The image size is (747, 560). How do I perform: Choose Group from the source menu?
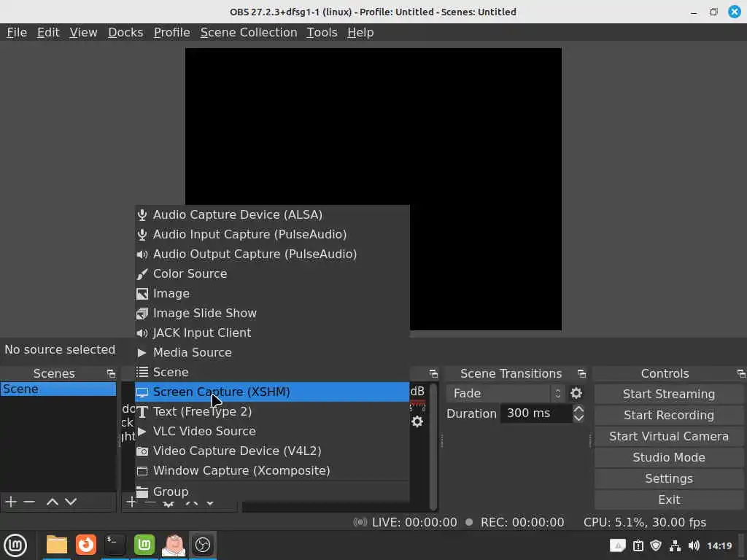272,491
